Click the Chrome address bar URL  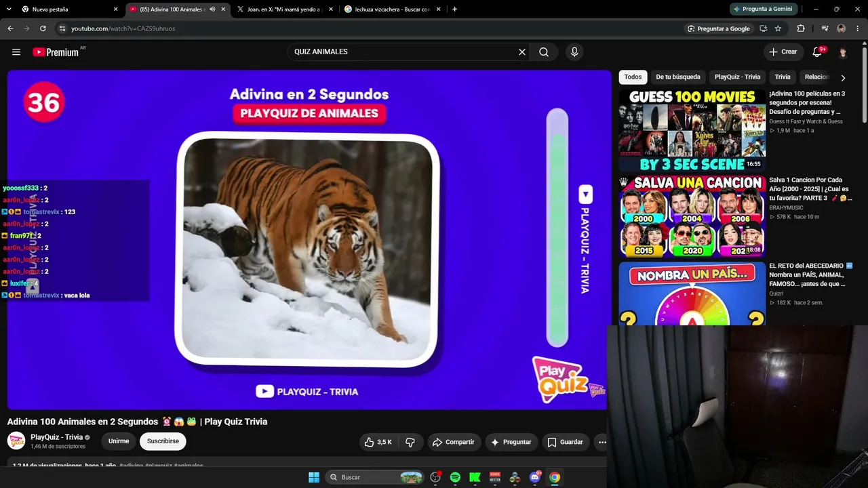[x=123, y=28]
